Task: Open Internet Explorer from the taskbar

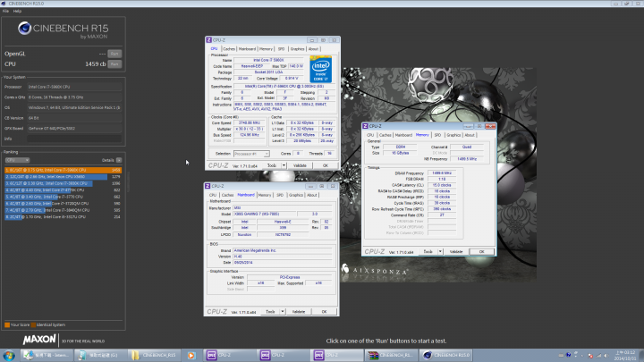Action: pos(47,356)
